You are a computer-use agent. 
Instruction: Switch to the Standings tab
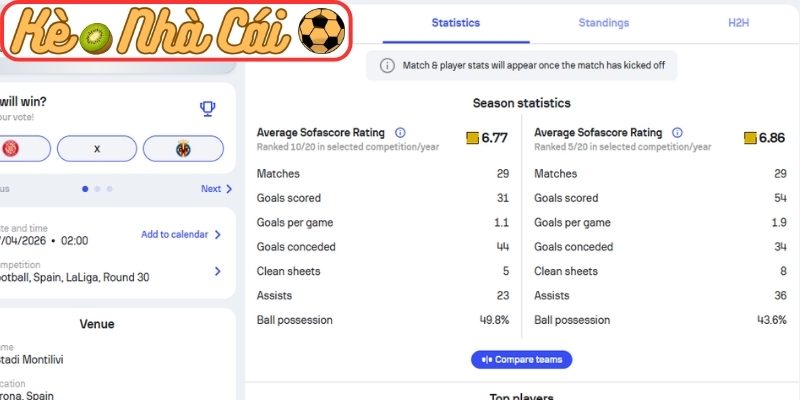(603, 22)
